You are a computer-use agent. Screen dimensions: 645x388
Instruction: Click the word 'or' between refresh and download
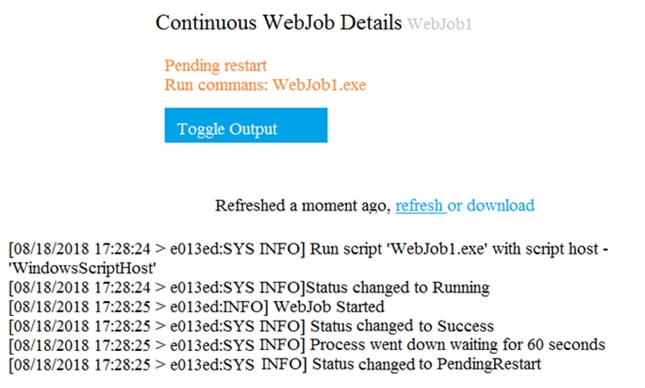click(x=455, y=205)
